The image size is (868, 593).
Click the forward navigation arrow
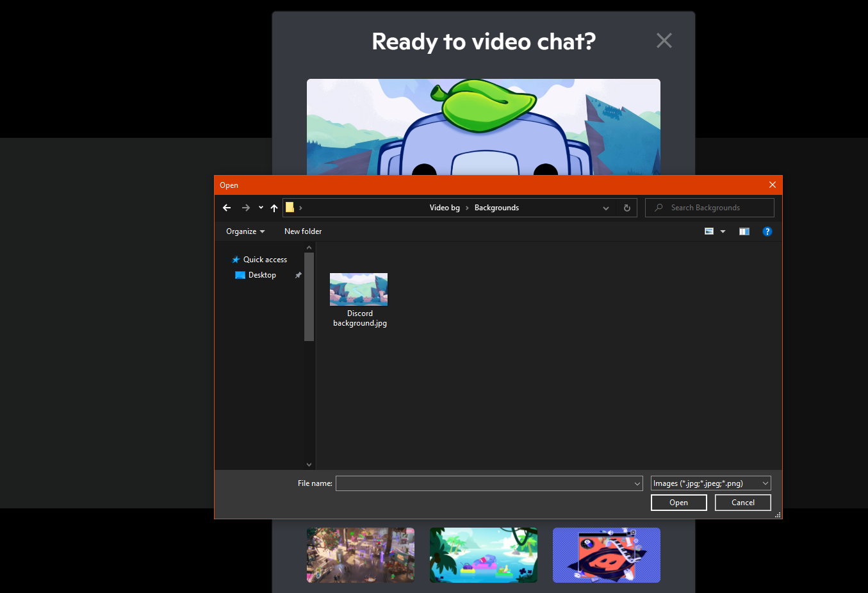pos(245,207)
